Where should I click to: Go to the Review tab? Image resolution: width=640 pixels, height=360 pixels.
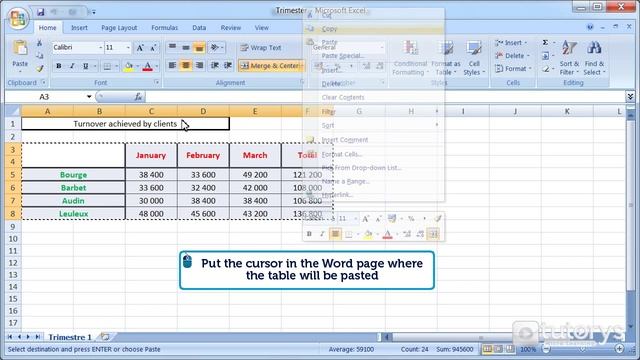231,28
